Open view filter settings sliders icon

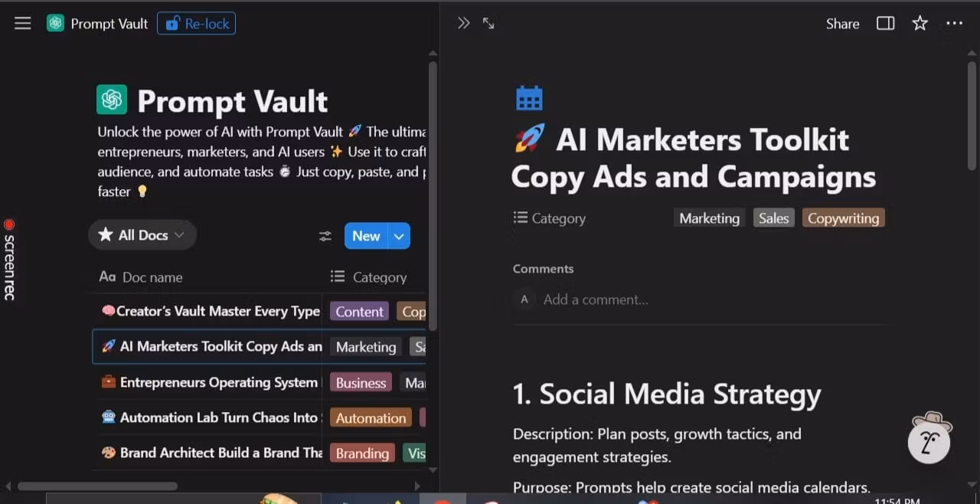tap(325, 236)
